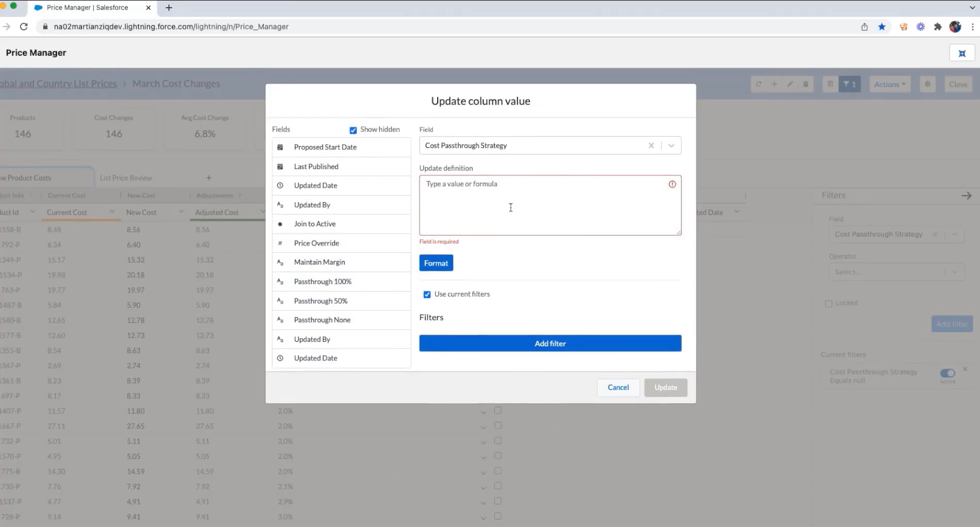Click the refresh icon in the dimmed toolbar
Screen dimensions: 980x527
759,84
